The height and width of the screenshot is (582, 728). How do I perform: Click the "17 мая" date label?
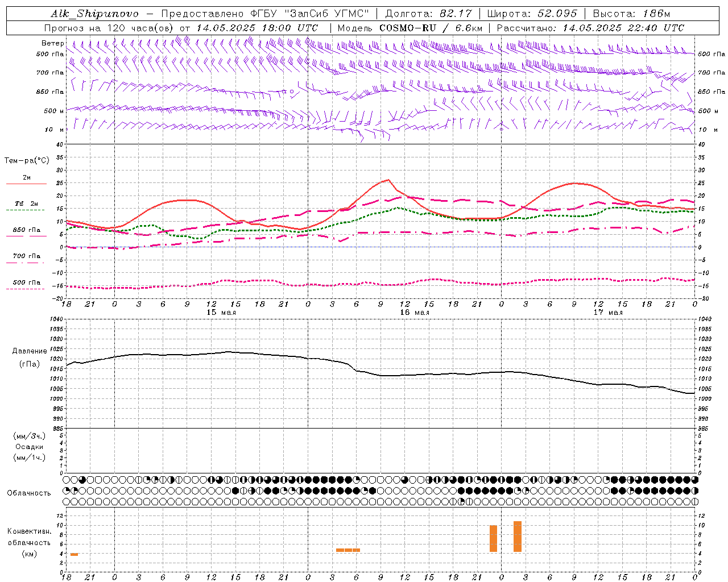pyautogui.click(x=608, y=313)
